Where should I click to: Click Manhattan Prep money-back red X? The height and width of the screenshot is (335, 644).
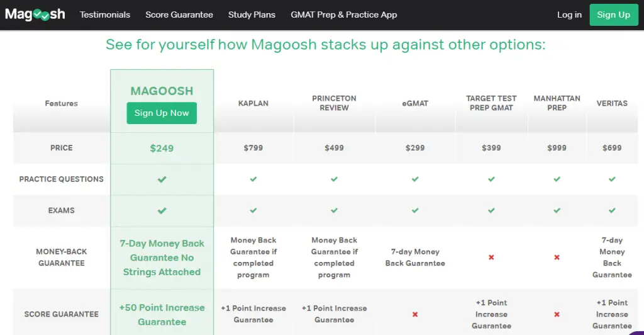pyautogui.click(x=557, y=258)
